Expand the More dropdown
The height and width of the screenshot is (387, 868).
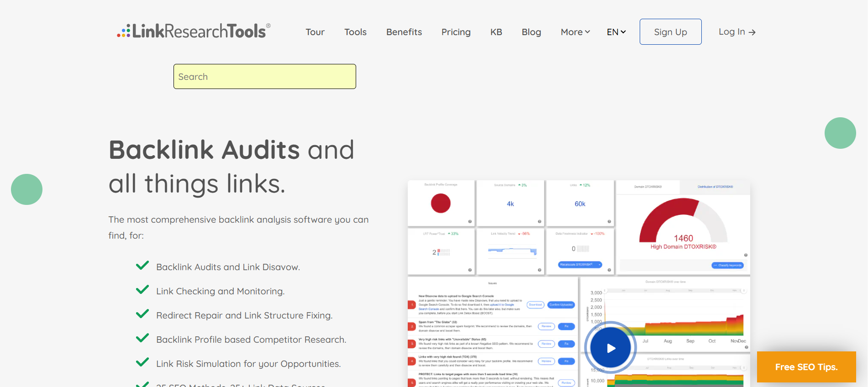(x=575, y=32)
